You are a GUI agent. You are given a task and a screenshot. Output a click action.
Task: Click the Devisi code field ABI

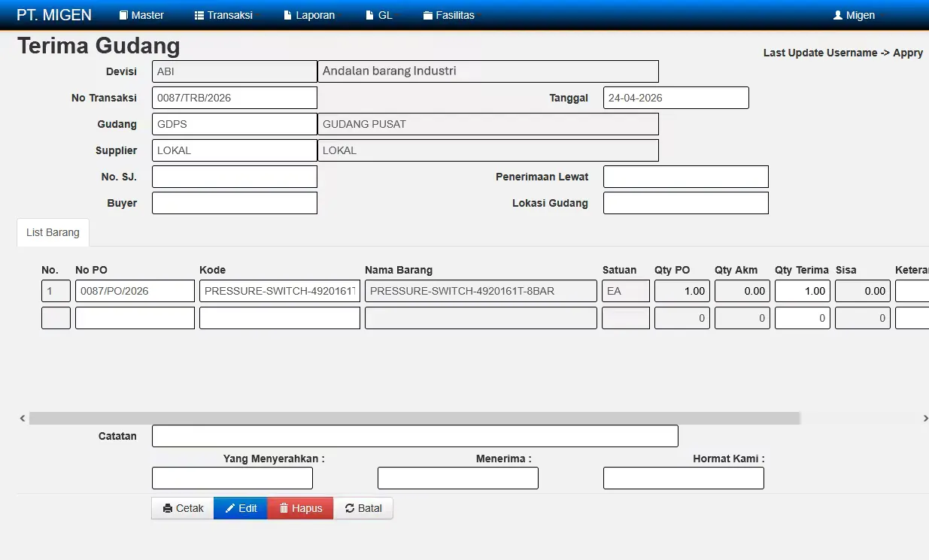click(235, 71)
